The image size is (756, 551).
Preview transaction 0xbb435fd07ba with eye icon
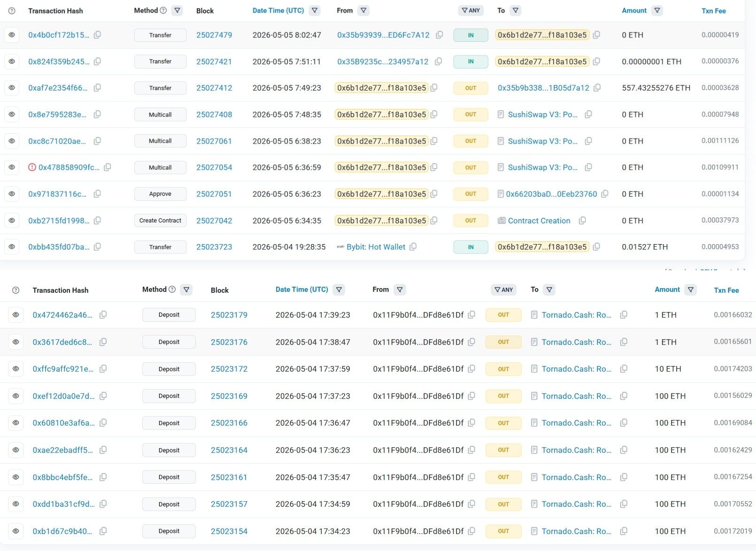point(12,247)
